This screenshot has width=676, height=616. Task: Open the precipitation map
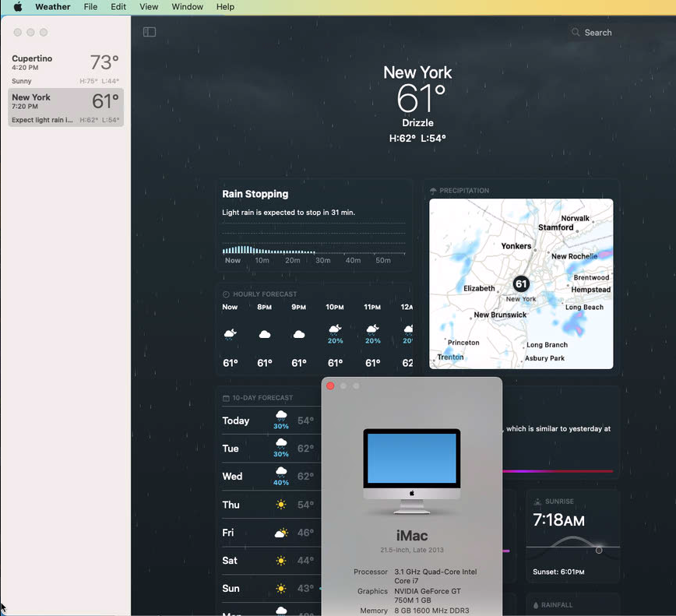[521, 283]
